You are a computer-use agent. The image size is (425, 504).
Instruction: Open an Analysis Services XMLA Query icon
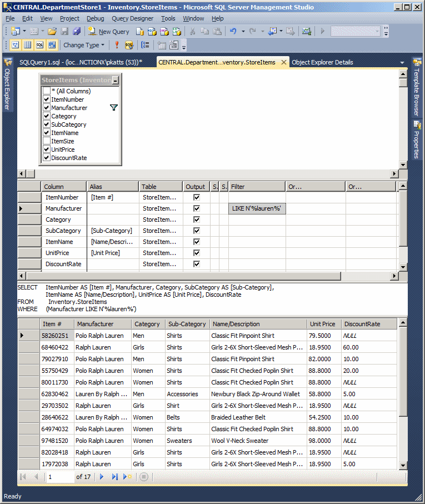177,31
